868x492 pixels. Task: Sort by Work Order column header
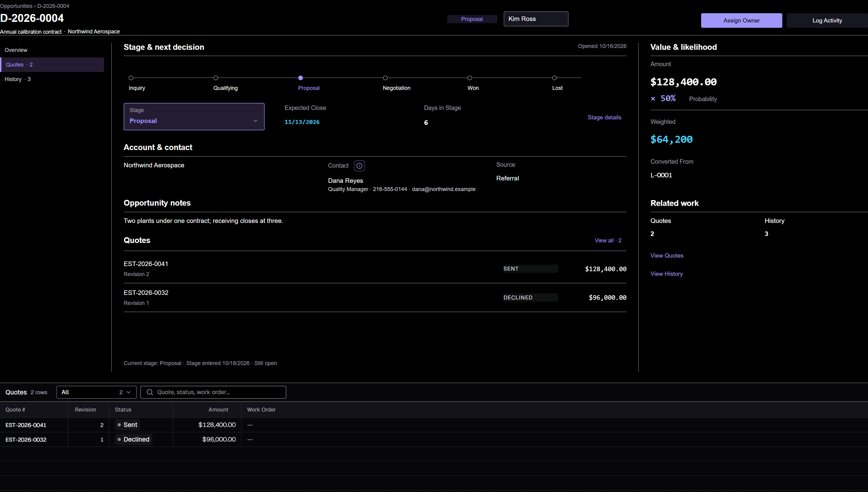tap(261, 410)
